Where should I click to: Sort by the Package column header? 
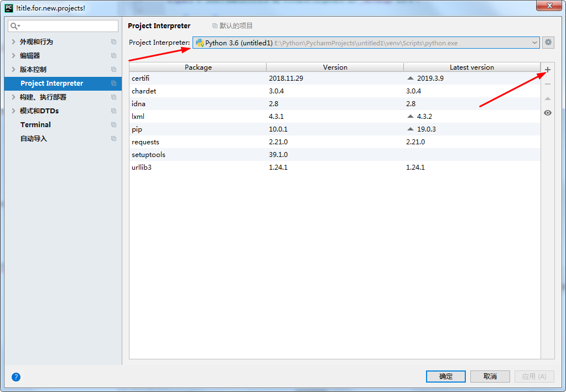[198, 67]
